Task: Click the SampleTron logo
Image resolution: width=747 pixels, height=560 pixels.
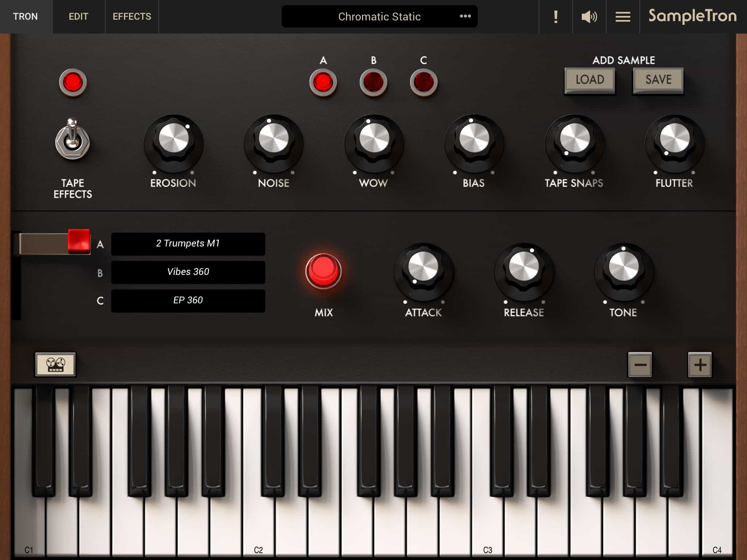Action: [692, 16]
